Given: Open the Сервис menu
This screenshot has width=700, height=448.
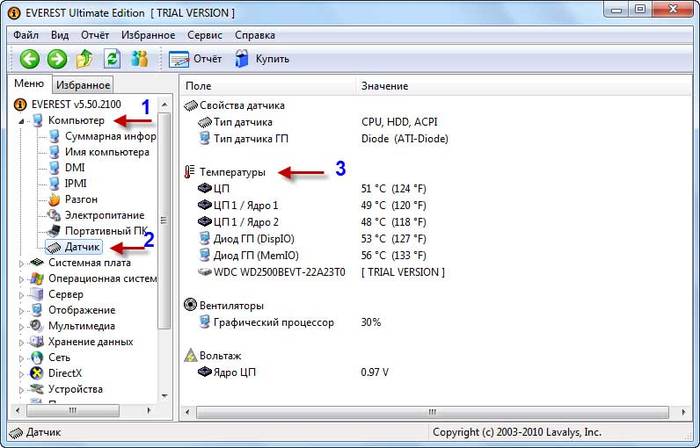Looking at the screenshot, I should pyautogui.click(x=204, y=35).
